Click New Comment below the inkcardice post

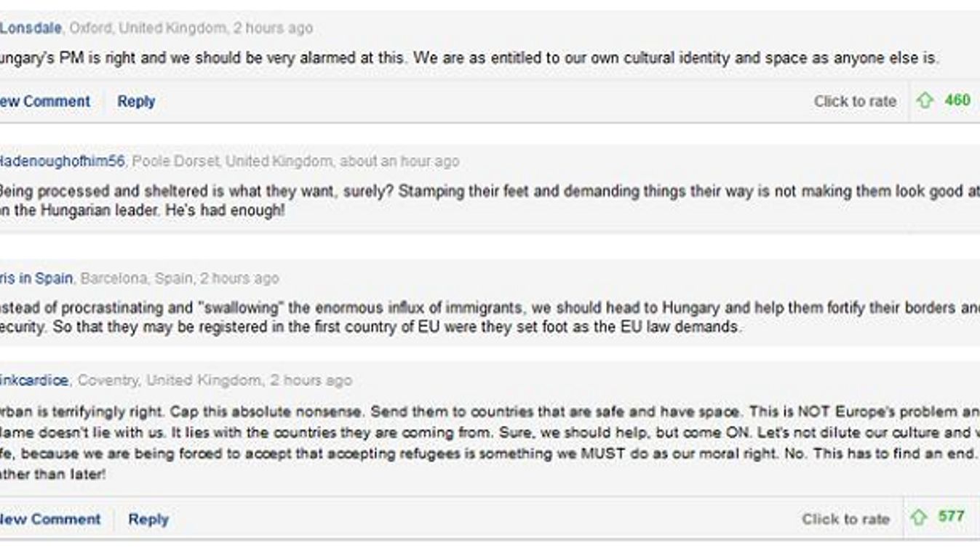coord(50,519)
